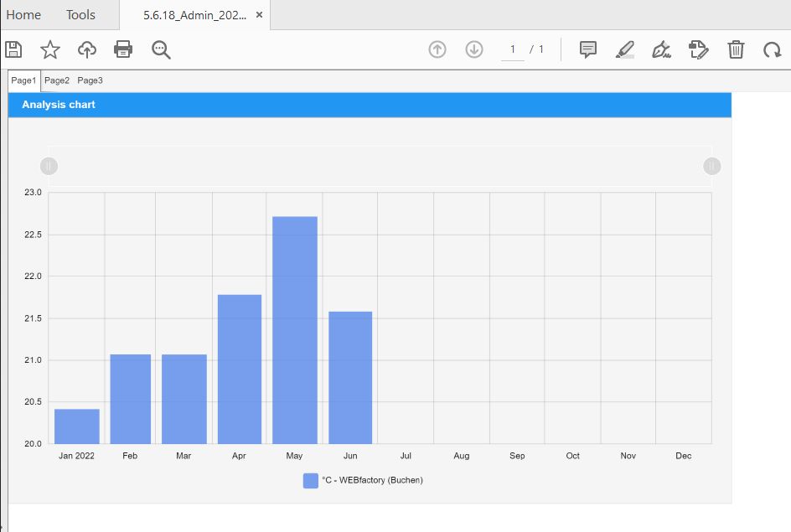Click the page number input field
Viewport: 791px width, 532px height.
click(512, 49)
